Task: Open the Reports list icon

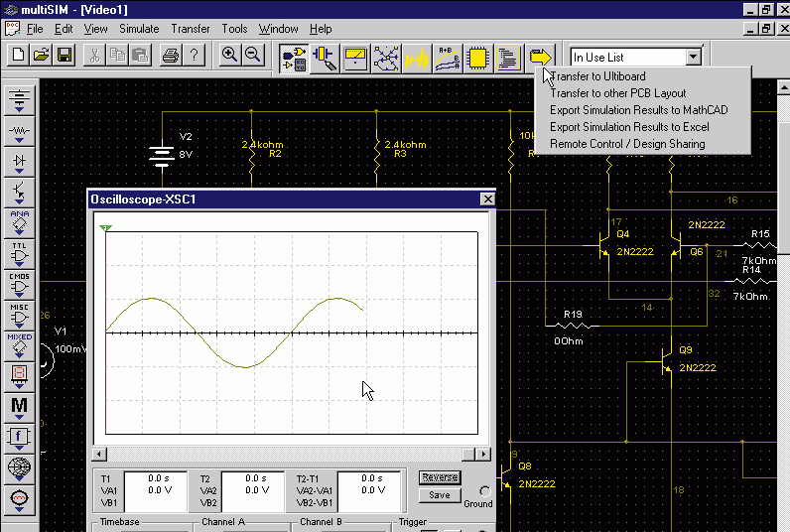Action: 508,59
